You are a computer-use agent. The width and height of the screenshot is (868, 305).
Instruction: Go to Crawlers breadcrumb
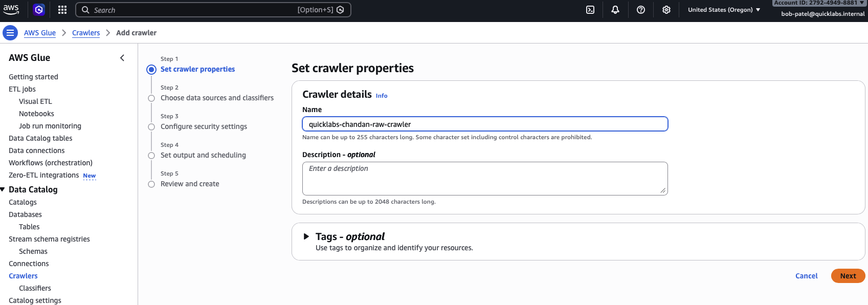(86, 33)
